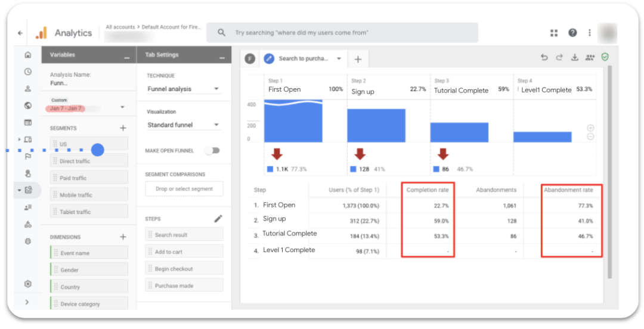Click the Purchase made step
This screenshot has height=329, width=644.
pyautogui.click(x=184, y=285)
